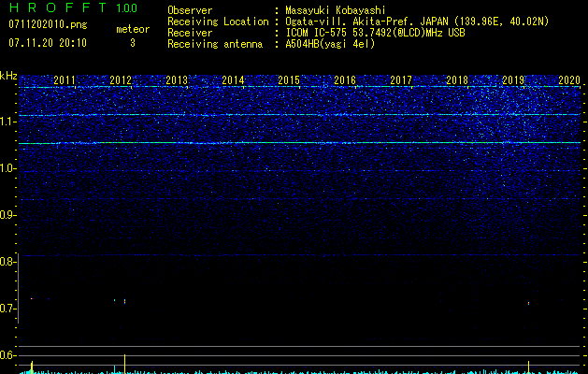Click the 1.1 frequency axis label
Screen dimensions: 588x374
[7, 122]
